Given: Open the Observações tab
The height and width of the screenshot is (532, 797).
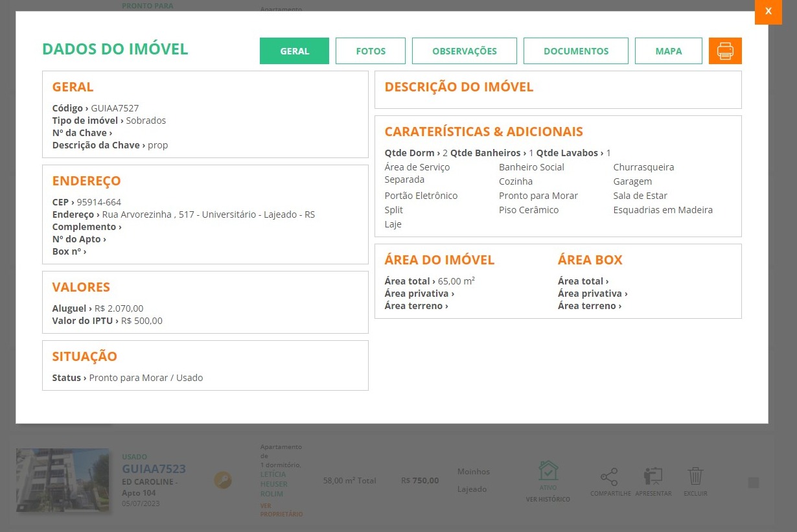Looking at the screenshot, I should pos(464,51).
